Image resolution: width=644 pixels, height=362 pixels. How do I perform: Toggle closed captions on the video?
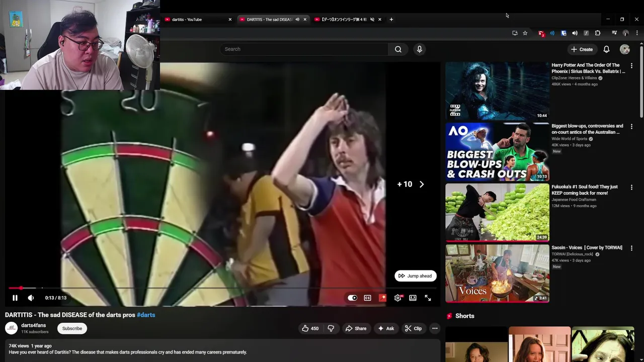pyautogui.click(x=367, y=298)
